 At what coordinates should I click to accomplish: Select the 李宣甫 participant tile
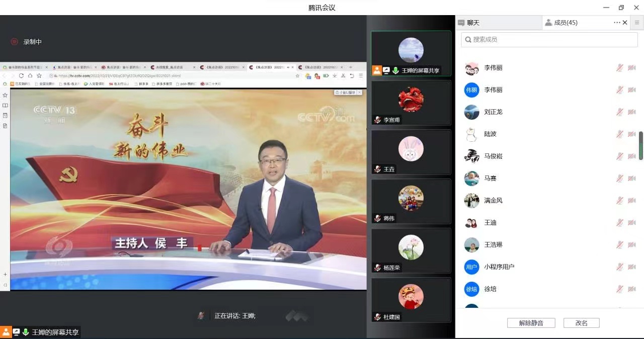(x=411, y=103)
